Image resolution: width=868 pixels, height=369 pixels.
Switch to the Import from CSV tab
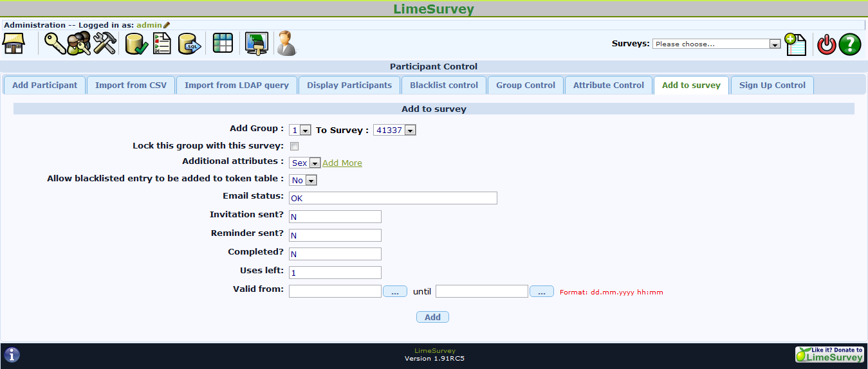(x=131, y=85)
